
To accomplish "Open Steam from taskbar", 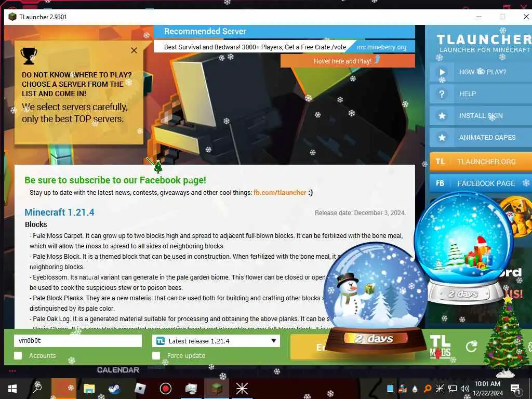I will pyautogui.click(x=114, y=389).
